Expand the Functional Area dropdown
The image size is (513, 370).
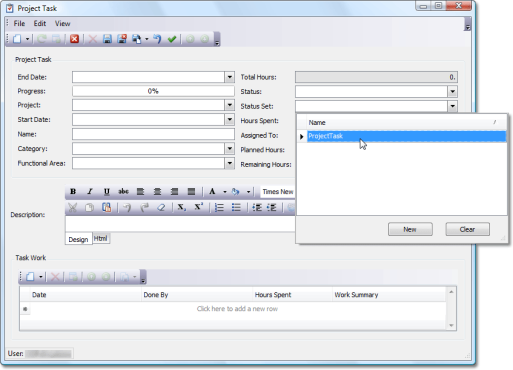[230, 163]
